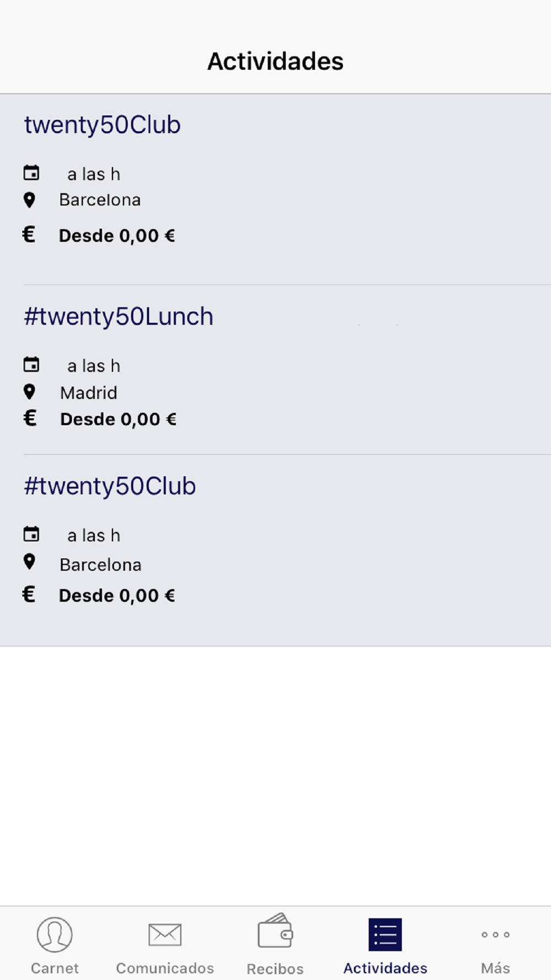This screenshot has height=980, width=551.
Task: Select the Actividades list icon
Action: pos(385,934)
